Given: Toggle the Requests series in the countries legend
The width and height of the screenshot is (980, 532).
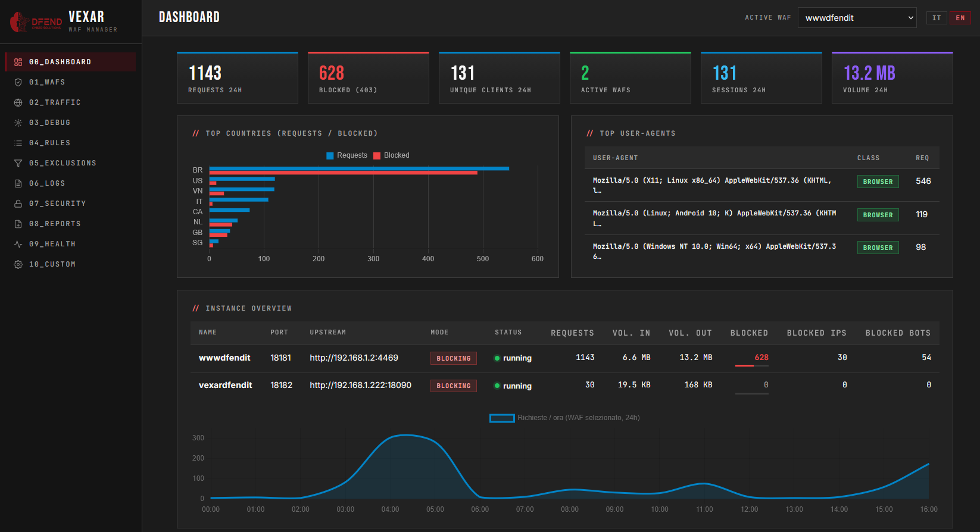Looking at the screenshot, I should pos(347,155).
